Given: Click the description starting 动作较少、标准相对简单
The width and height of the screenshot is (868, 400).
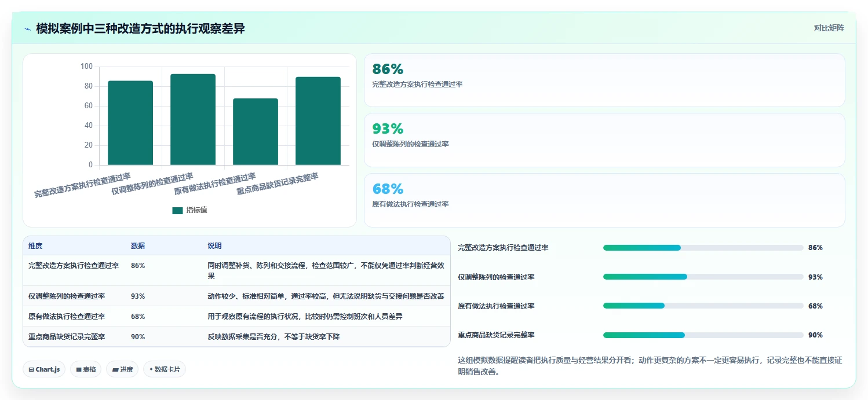Looking at the screenshot, I should tap(326, 296).
